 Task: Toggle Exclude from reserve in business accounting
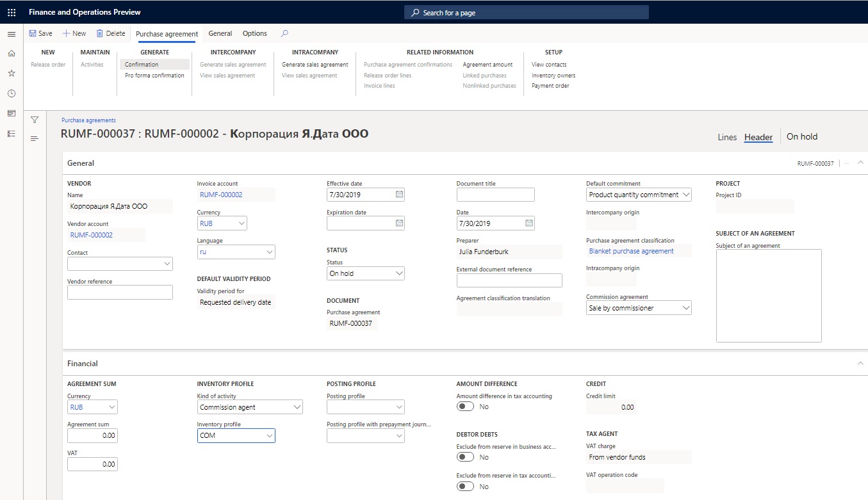[x=466, y=457]
